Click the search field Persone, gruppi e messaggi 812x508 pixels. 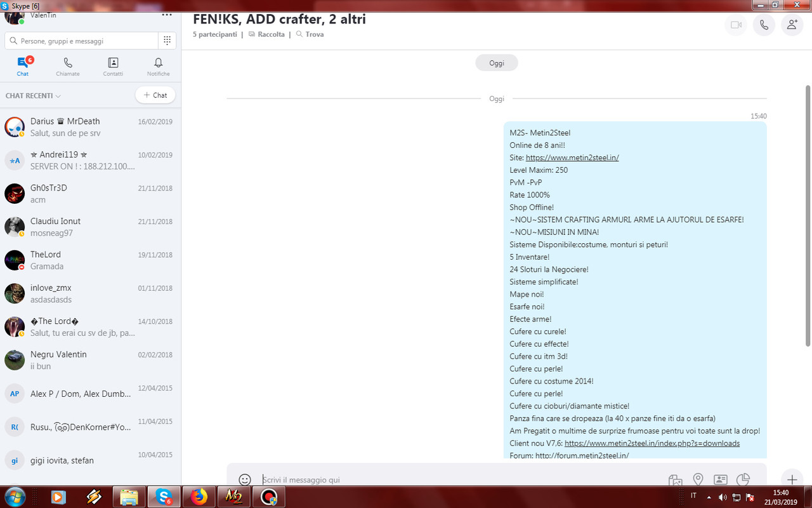pos(81,41)
